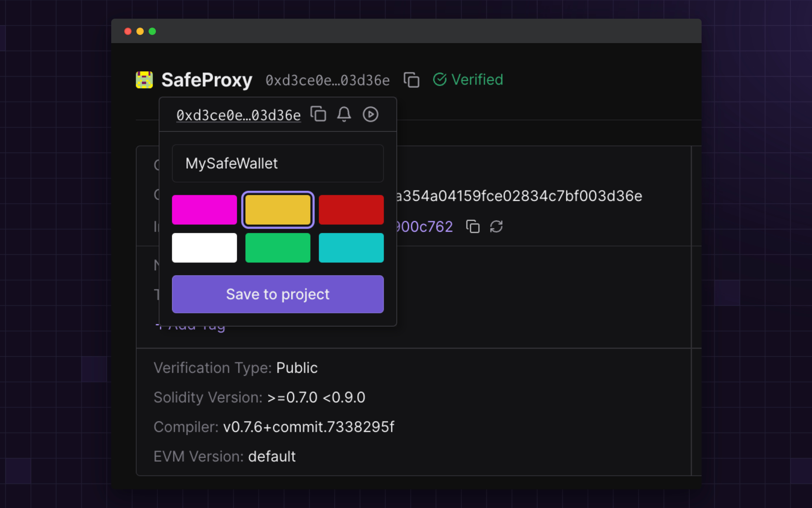Choose the cyan color swatch
The width and height of the screenshot is (812, 508).
click(x=351, y=247)
